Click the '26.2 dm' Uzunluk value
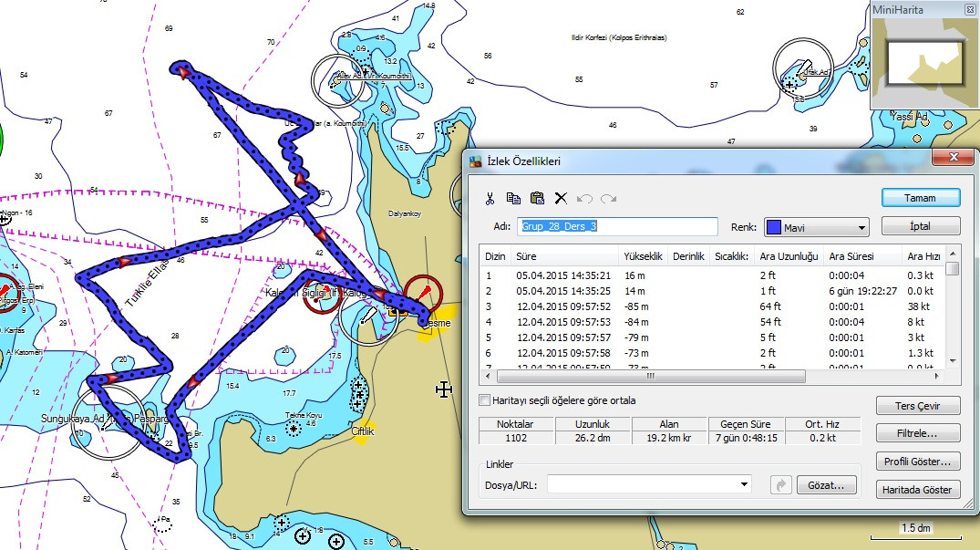Screen dimensions: 980x550 point(593,438)
